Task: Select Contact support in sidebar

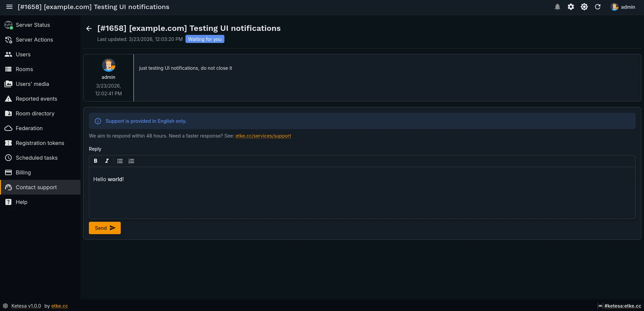Action: point(40,187)
